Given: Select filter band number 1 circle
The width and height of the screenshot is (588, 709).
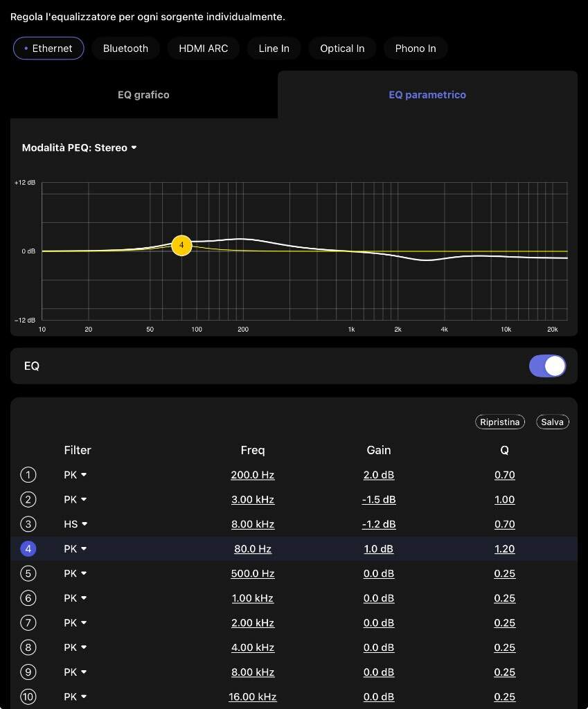Looking at the screenshot, I should (x=28, y=475).
